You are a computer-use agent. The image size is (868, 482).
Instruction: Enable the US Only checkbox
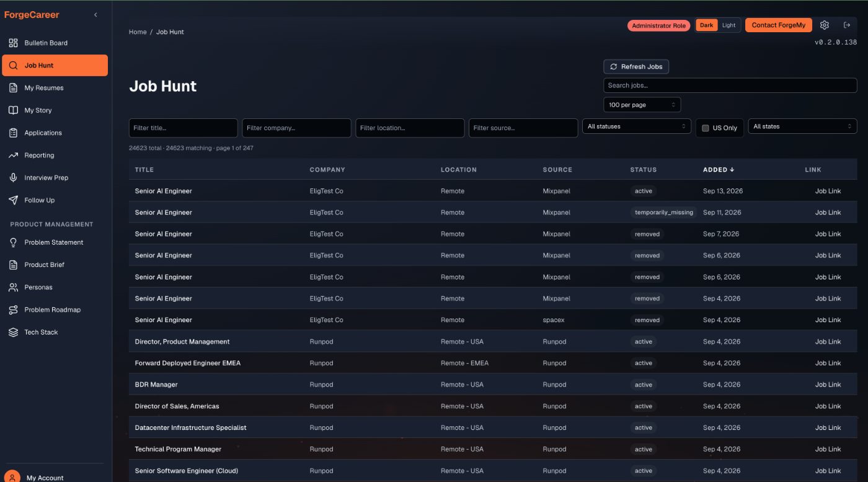click(x=706, y=128)
